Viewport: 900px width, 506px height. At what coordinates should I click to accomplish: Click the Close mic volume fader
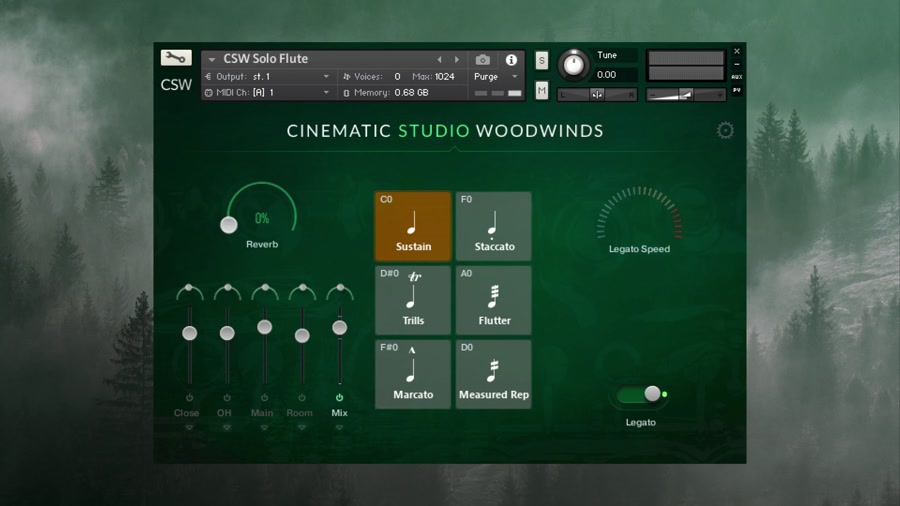pyautogui.click(x=189, y=333)
